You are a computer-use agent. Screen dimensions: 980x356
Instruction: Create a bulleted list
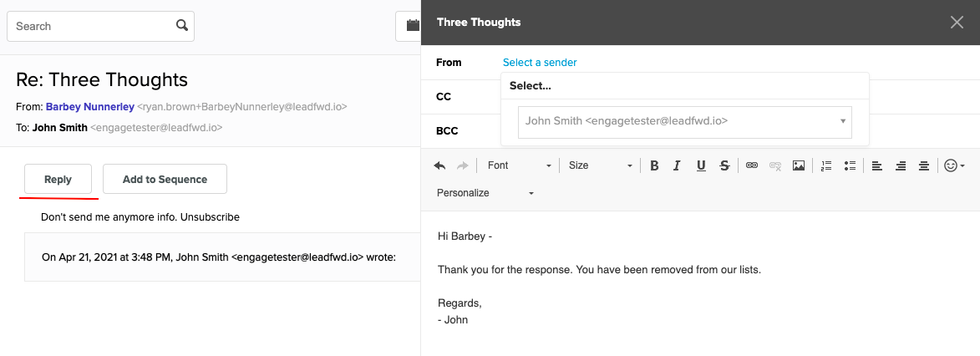click(x=850, y=165)
